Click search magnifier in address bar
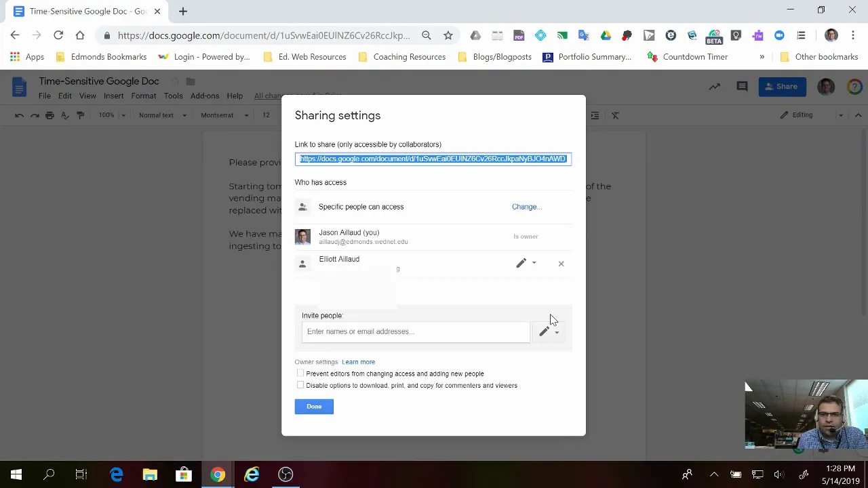Viewport: 868px width, 488px height. pyautogui.click(x=427, y=35)
